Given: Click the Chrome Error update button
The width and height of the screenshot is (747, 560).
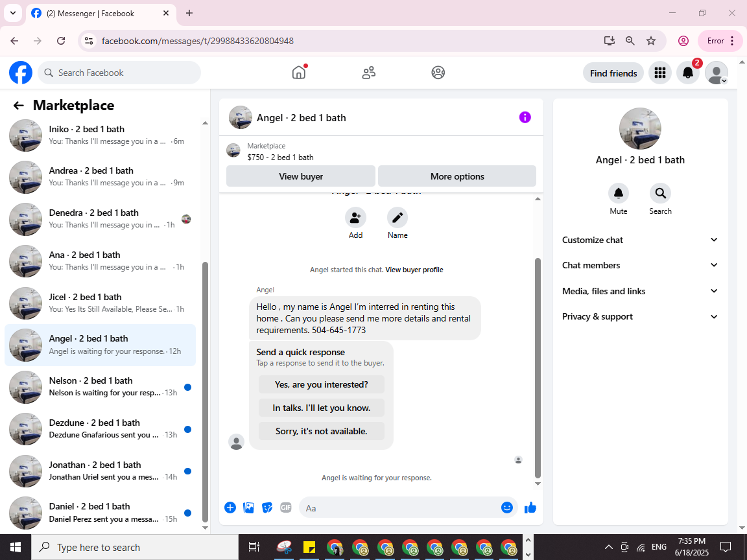Looking at the screenshot, I should pyautogui.click(x=720, y=41).
